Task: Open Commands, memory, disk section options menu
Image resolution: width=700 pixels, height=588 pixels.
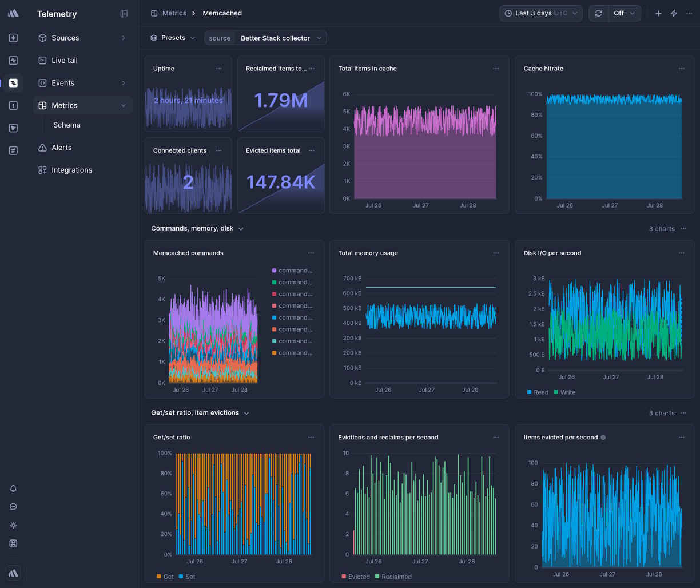Action: pyautogui.click(x=683, y=229)
